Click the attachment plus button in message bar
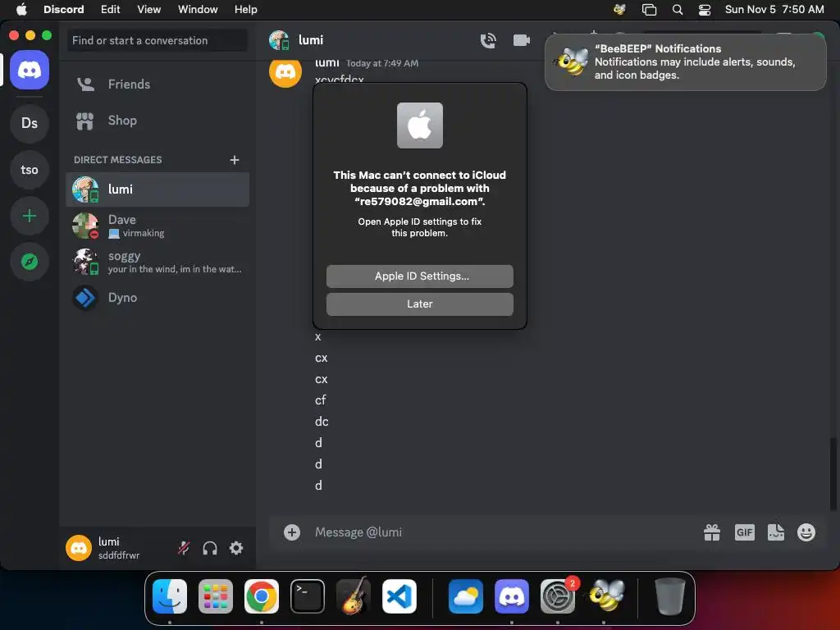Screen dimensions: 840x630 [x=292, y=532]
